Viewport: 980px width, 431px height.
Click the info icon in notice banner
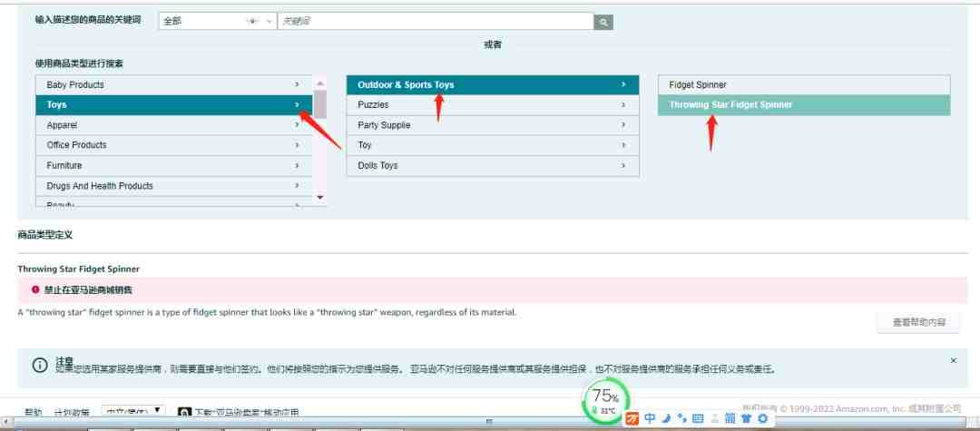coord(39,366)
